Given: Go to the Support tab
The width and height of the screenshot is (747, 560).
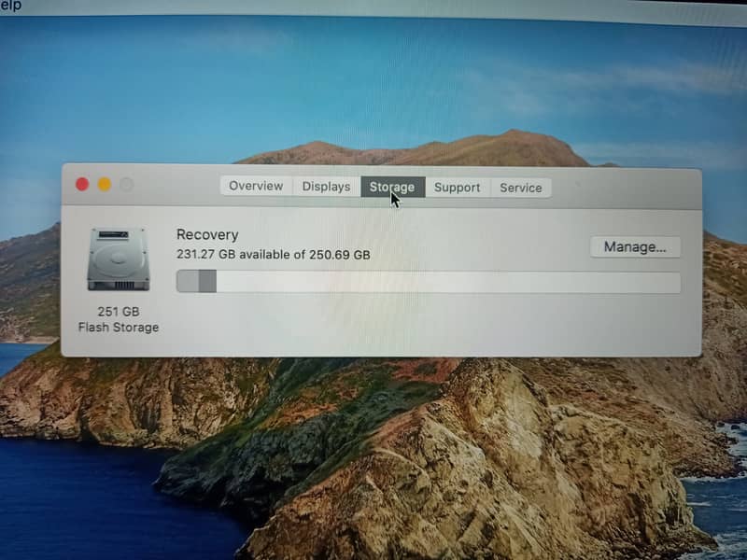Looking at the screenshot, I should [x=458, y=188].
